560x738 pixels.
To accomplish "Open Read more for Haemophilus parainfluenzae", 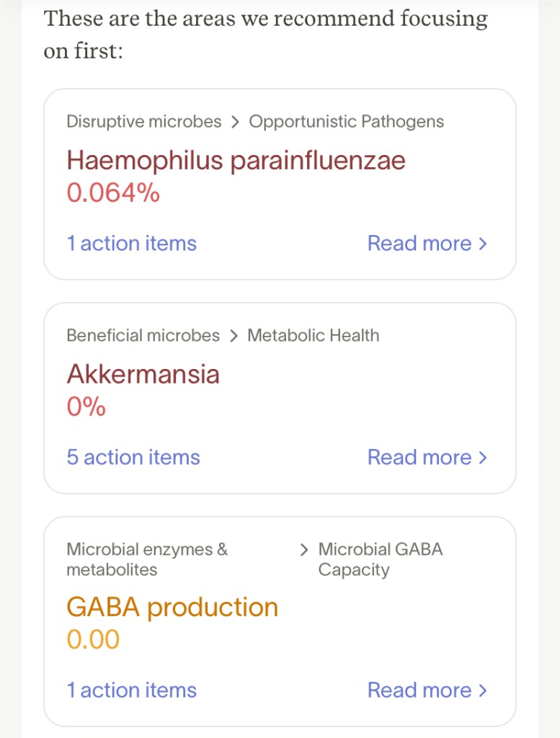I will (427, 244).
